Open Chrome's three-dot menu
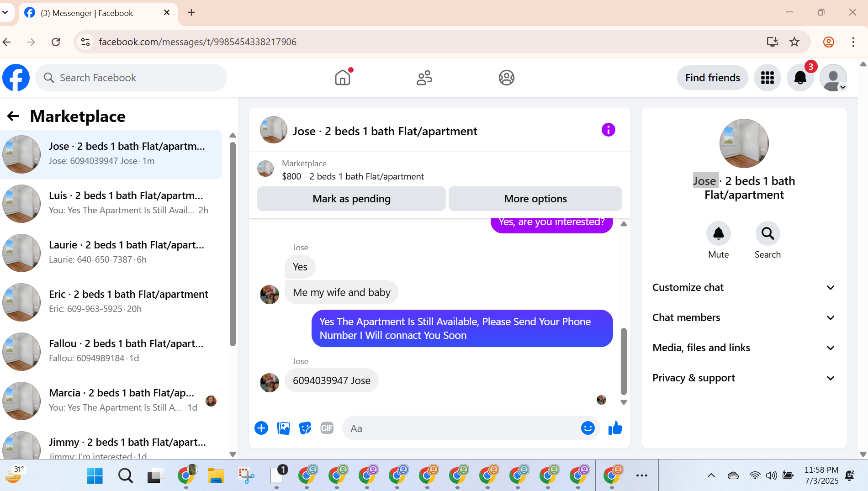The image size is (868, 491). tap(853, 42)
